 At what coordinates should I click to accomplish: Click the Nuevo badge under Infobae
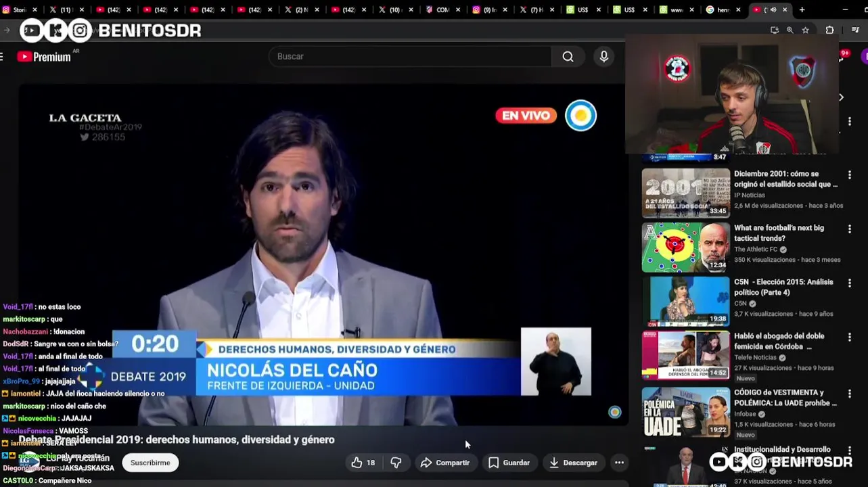tap(745, 435)
